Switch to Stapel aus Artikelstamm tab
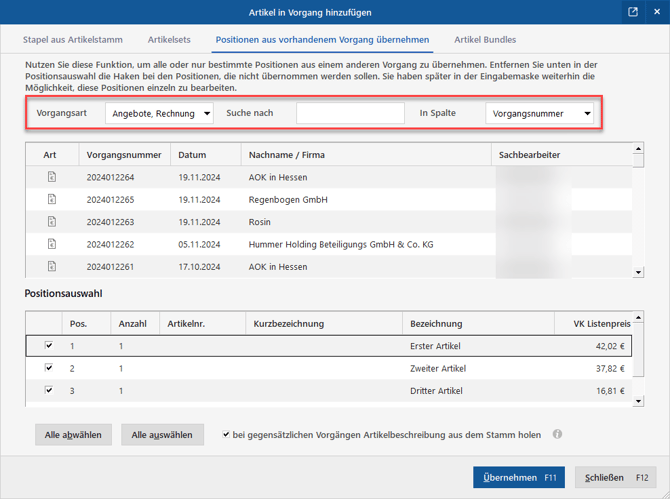This screenshot has width=670, height=499. 73,40
